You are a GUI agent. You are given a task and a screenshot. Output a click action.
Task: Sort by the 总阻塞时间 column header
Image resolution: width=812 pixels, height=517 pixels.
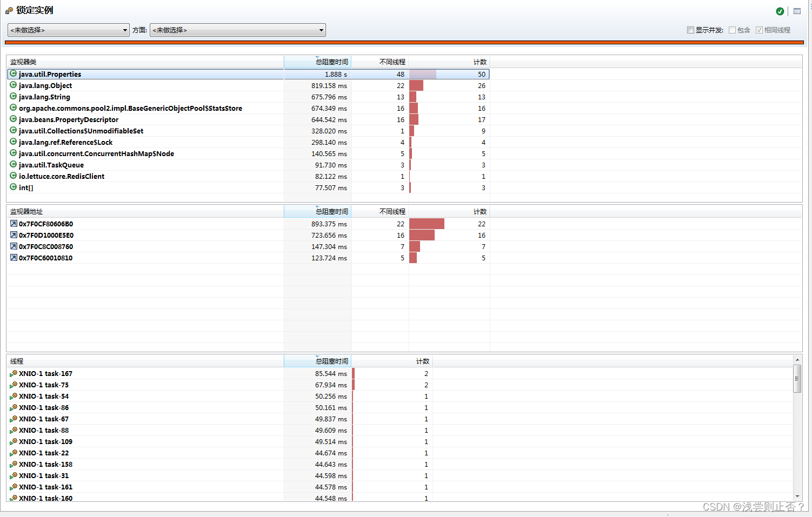(334, 62)
